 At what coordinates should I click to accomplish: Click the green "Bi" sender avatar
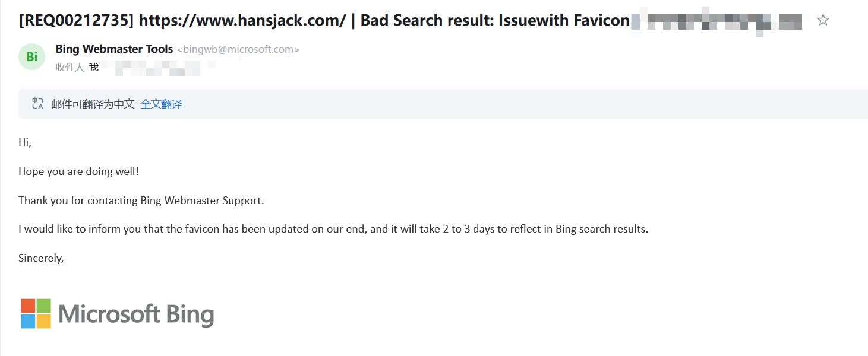click(x=32, y=57)
